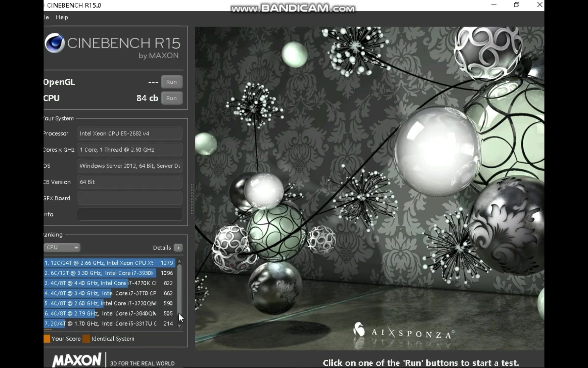
Task: Click the Processor field Intel Xeon E5-2682 v4
Action: [130, 134]
